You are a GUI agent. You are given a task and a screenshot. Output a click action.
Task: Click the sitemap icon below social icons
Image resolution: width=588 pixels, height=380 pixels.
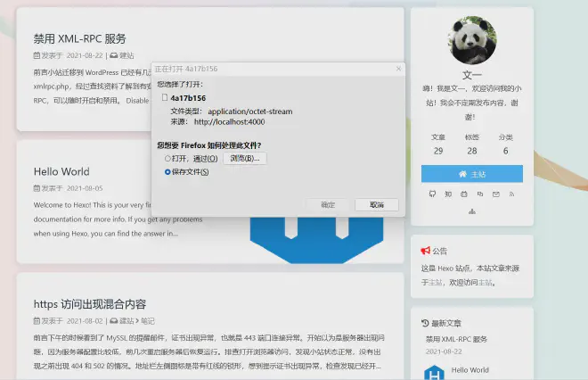(472, 211)
